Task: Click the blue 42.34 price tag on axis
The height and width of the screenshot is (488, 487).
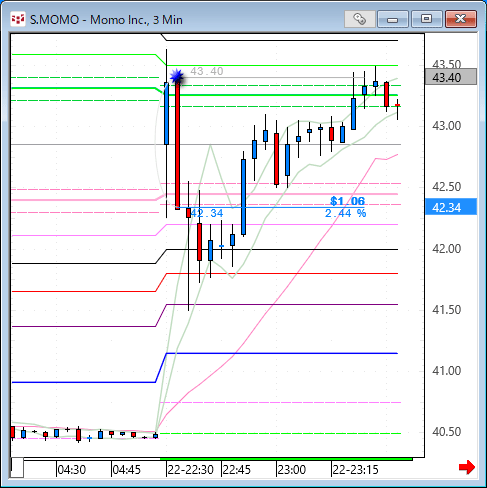Action: pyautogui.click(x=451, y=207)
